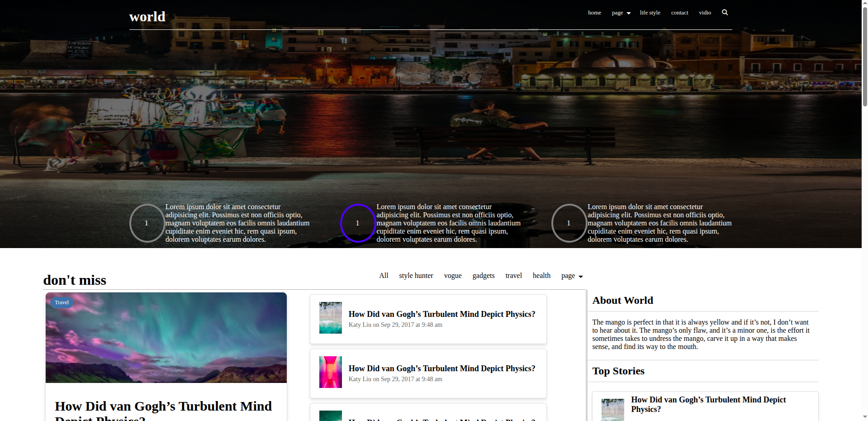Click the third gray circle indicator
The height and width of the screenshot is (421, 868).
tap(569, 223)
